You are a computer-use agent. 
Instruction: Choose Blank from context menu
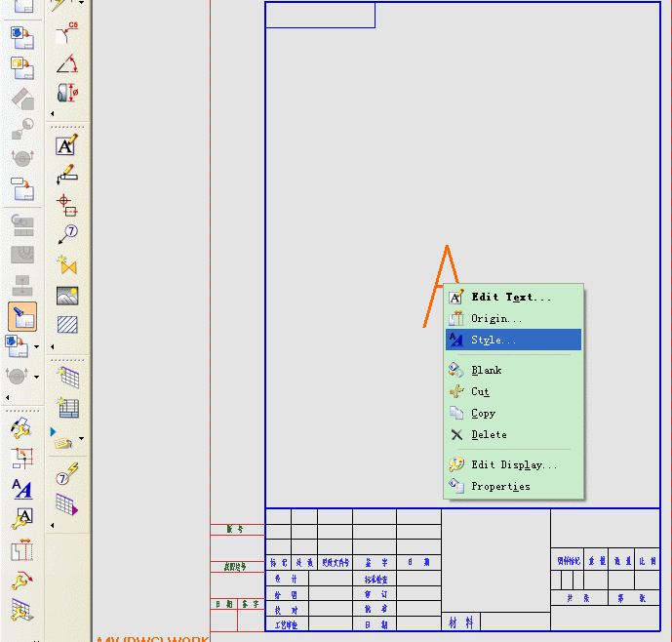[x=513, y=370]
